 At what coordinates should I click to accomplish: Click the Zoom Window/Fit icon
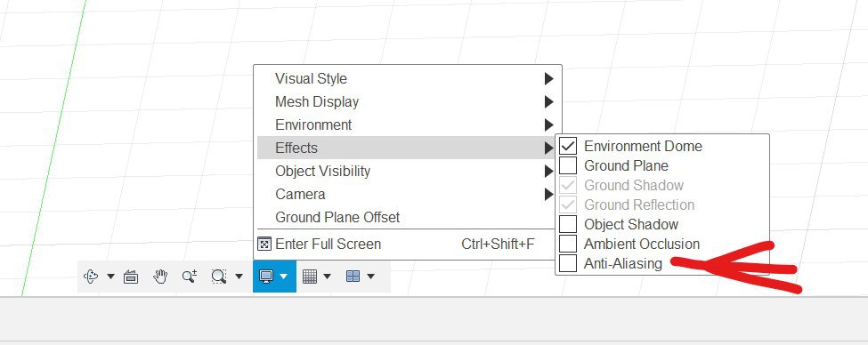coord(219,277)
